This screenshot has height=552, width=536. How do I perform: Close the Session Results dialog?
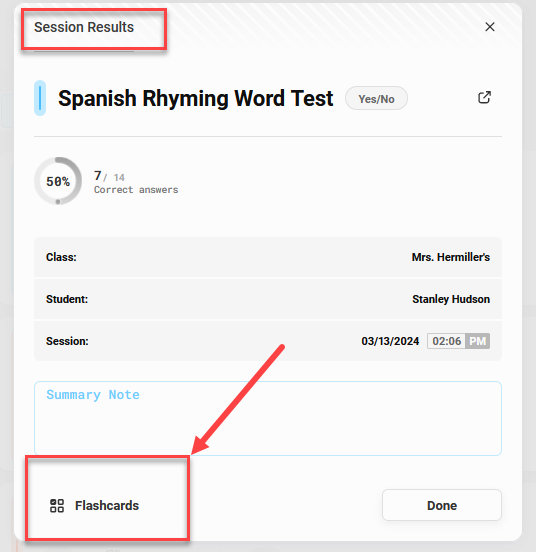tap(490, 27)
